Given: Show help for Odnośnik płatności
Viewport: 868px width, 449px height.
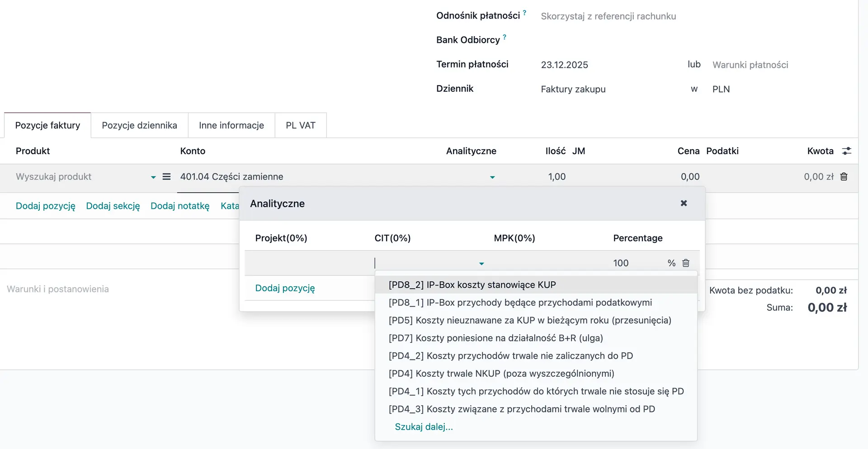Looking at the screenshot, I should click(524, 13).
